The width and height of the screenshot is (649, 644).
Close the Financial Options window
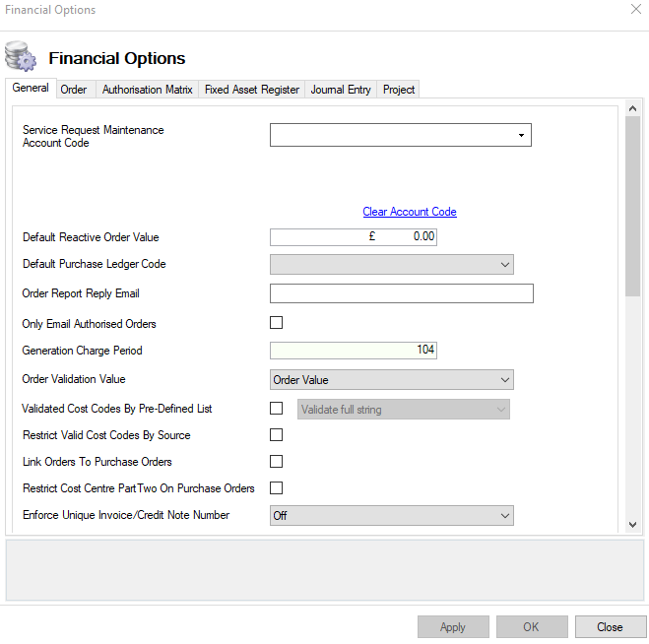(634, 10)
